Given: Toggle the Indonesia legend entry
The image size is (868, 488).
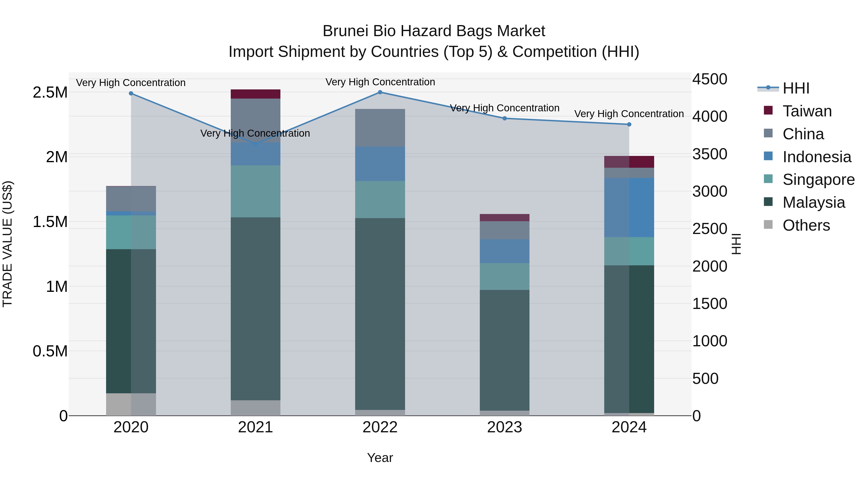Looking at the screenshot, I should 807,157.
